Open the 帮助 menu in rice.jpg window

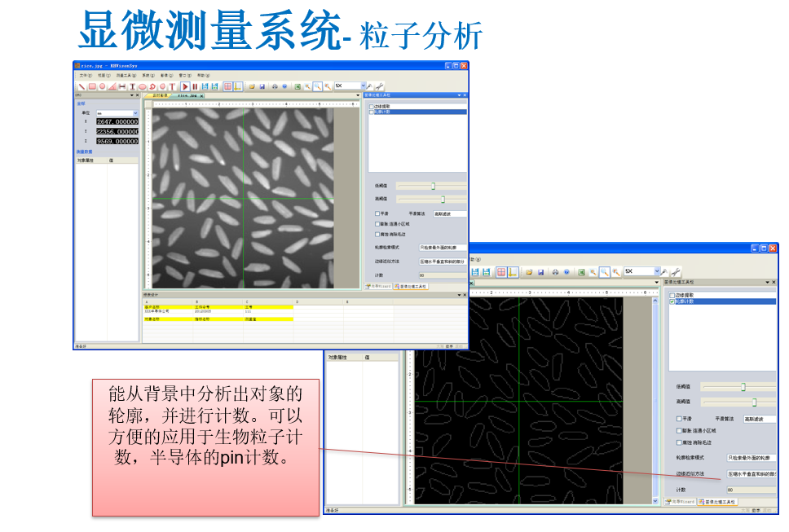coord(203,76)
